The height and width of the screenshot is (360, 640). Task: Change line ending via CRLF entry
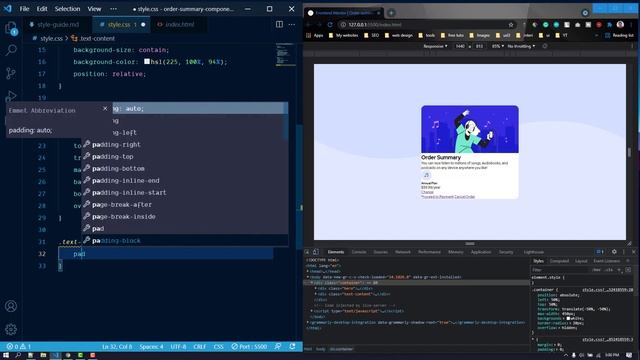pos(200,347)
